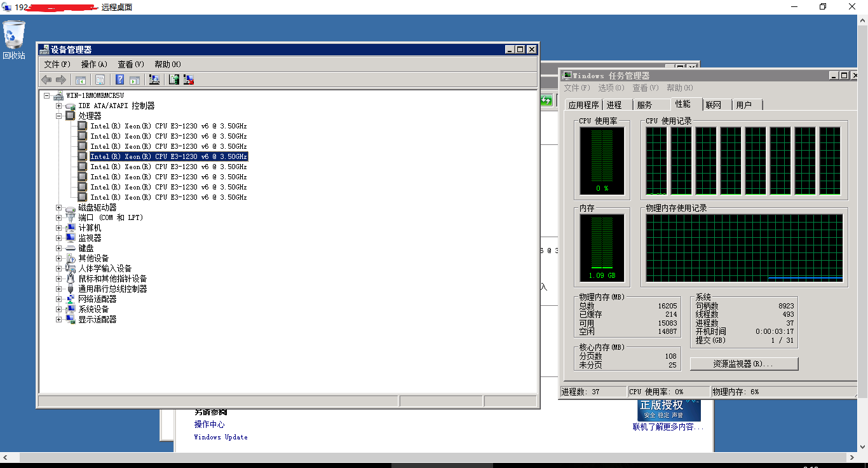Click the 内存 gauge showing 1.09 GB
The width and height of the screenshot is (868, 468).
click(602, 248)
